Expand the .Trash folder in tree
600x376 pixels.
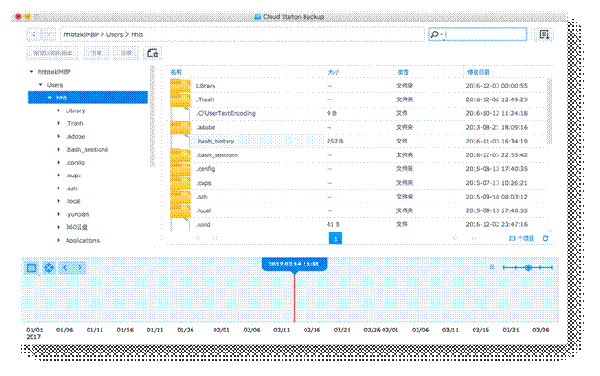(59, 123)
